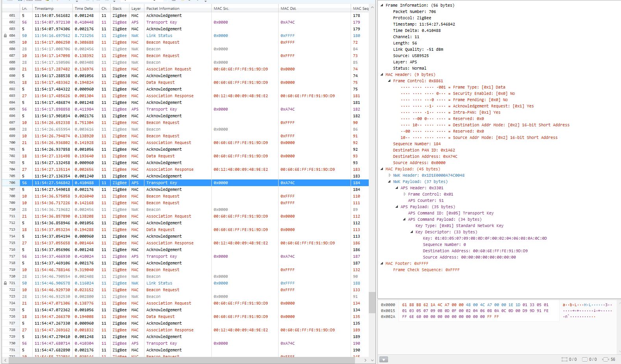Select packet 702 Data Request row
Image resolution: width=621 pixels, height=364 pixels.
pos(185,156)
